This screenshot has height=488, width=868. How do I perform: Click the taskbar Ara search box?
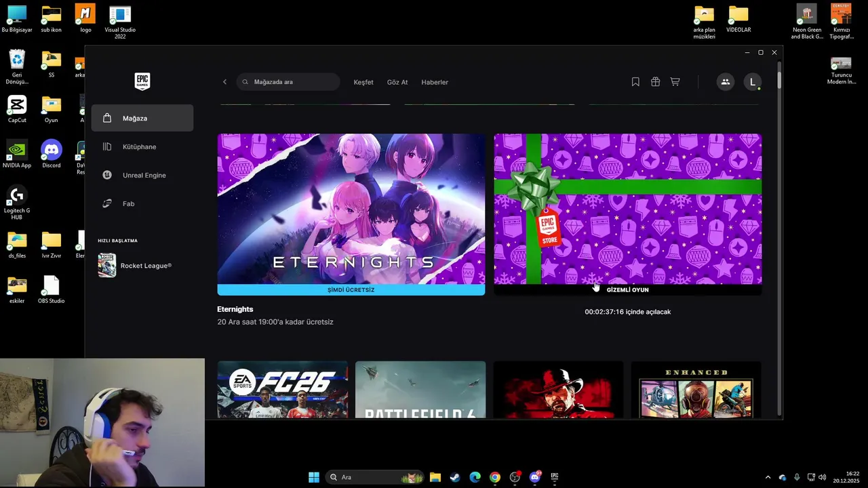[375, 477]
